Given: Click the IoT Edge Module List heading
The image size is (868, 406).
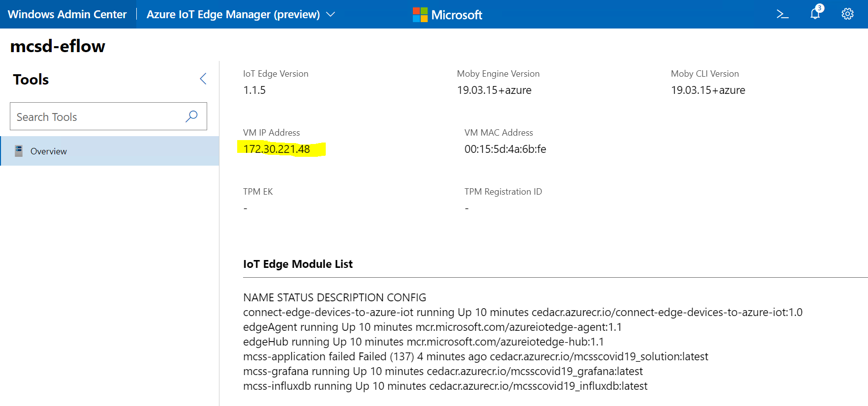Looking at the screenshot, I should pyautogui.click(x=298, y=264).
